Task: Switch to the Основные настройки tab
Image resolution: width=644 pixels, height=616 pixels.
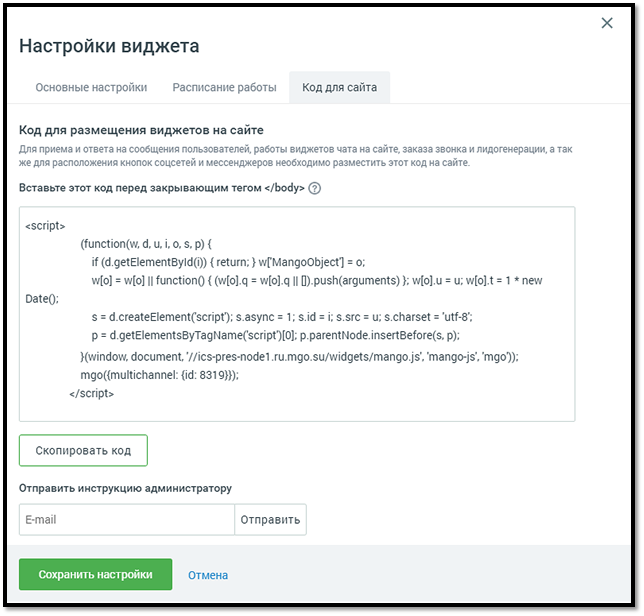Action: pos(91,87)
